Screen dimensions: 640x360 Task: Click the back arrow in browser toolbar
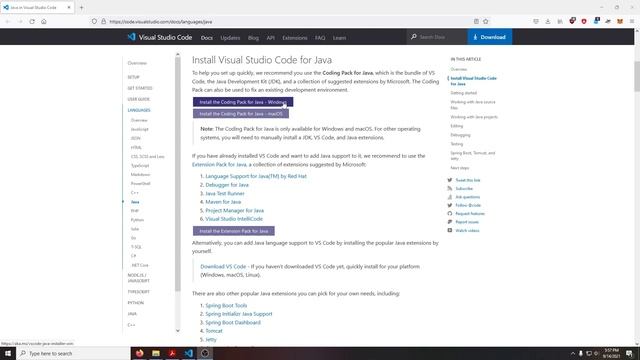pos(8,21)
